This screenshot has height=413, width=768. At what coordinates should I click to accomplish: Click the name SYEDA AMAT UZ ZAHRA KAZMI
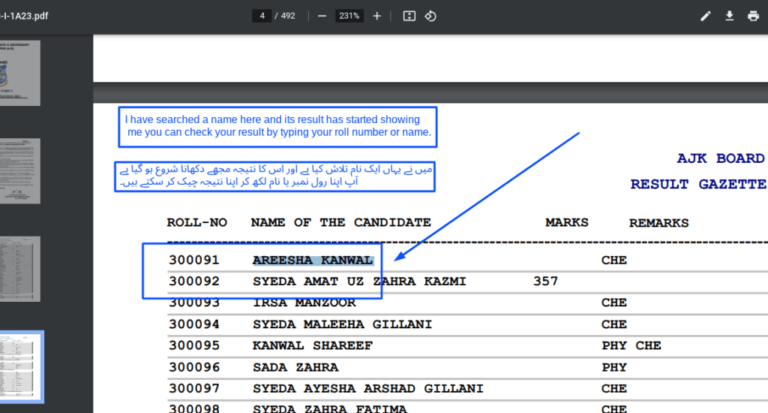point(360,282)
